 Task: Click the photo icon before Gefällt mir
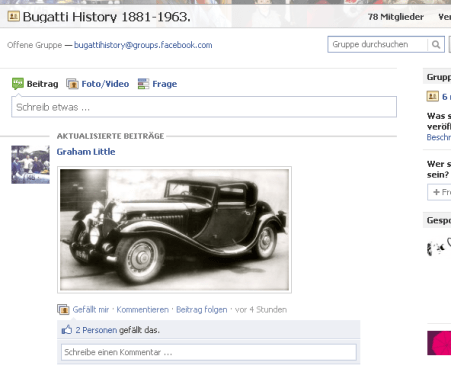pos(63,310)
